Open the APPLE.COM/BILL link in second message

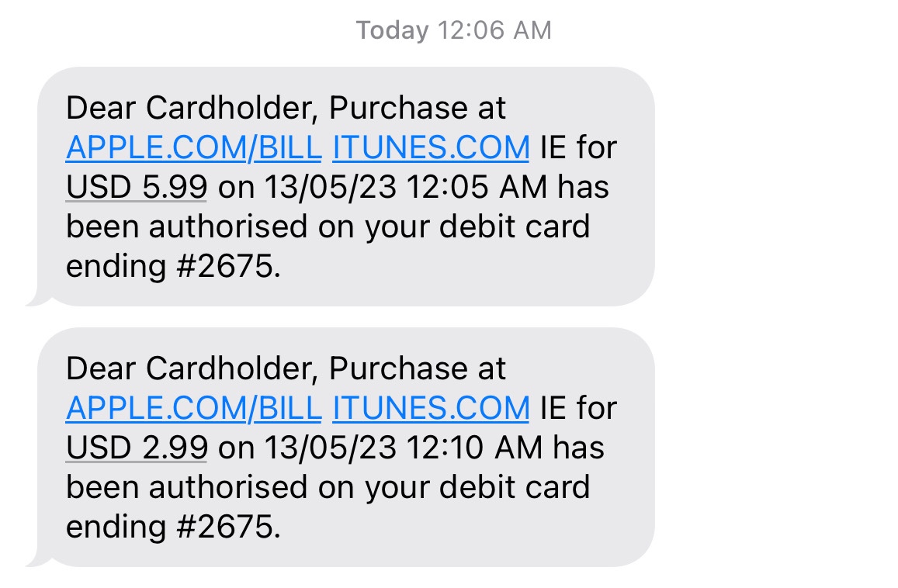(194, 409)
